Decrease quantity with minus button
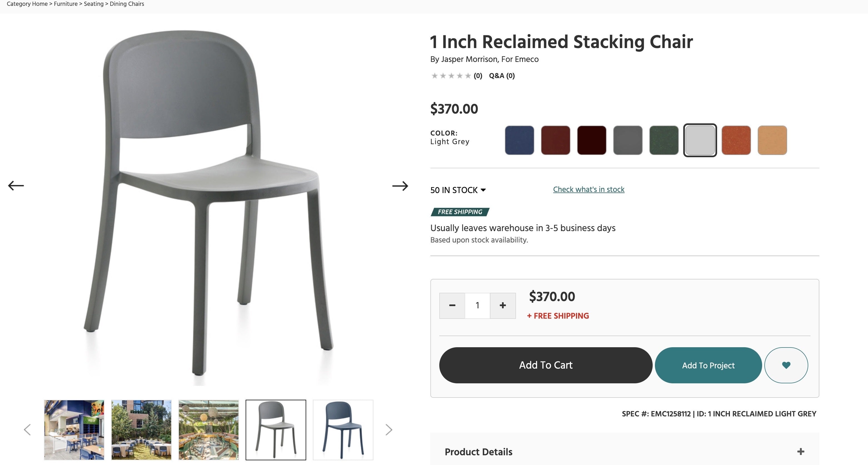The image size is (868, 465). pyautogui.click(x=452, y=305)
